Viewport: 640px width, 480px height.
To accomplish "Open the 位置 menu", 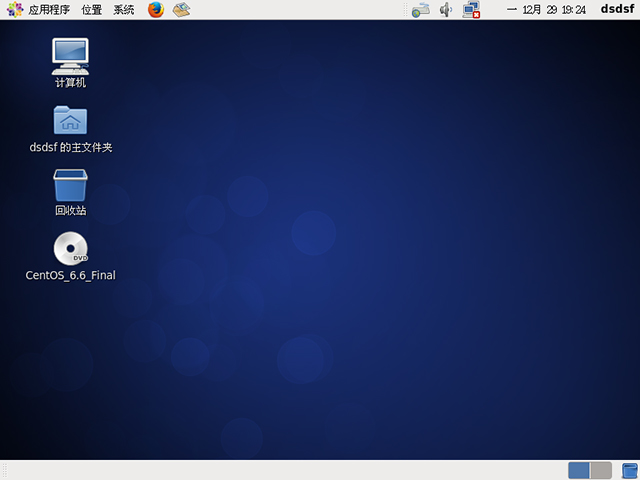I will (x=91, y=9).
